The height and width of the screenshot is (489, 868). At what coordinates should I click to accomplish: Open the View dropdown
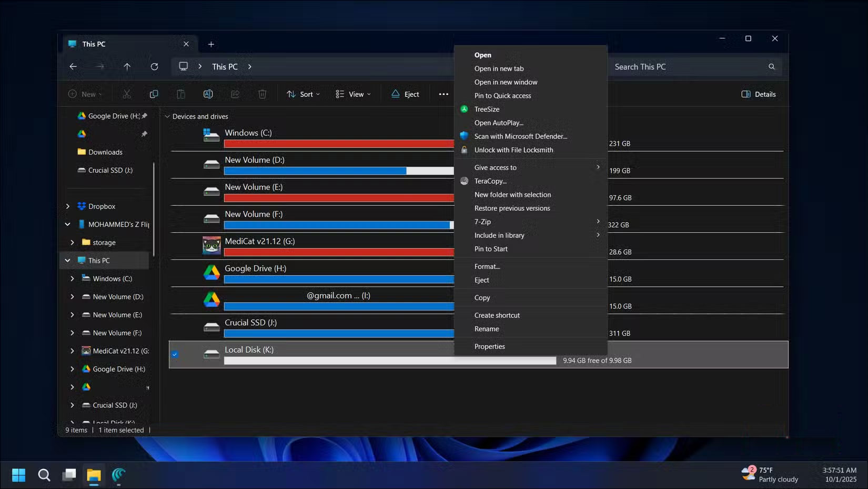tap(352, 94)
